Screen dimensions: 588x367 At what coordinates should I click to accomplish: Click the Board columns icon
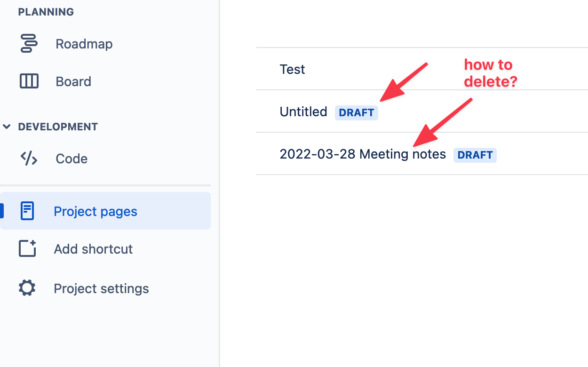(x=29, y=81)
